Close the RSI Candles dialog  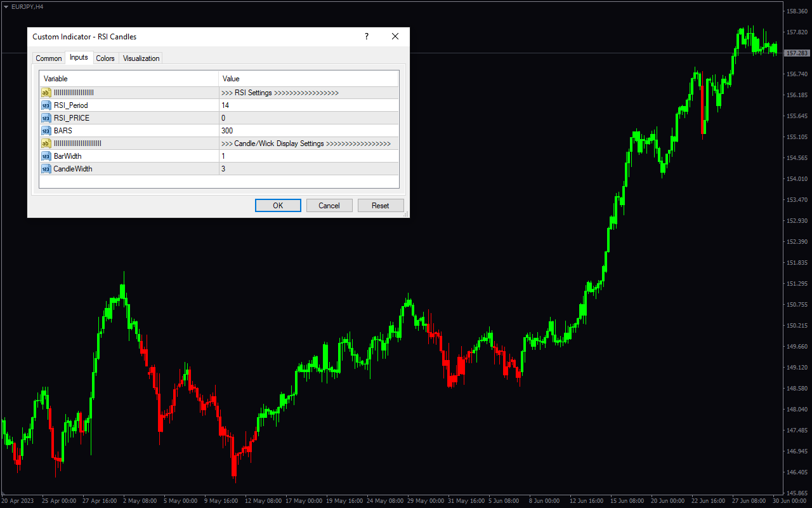click(395, 37)
